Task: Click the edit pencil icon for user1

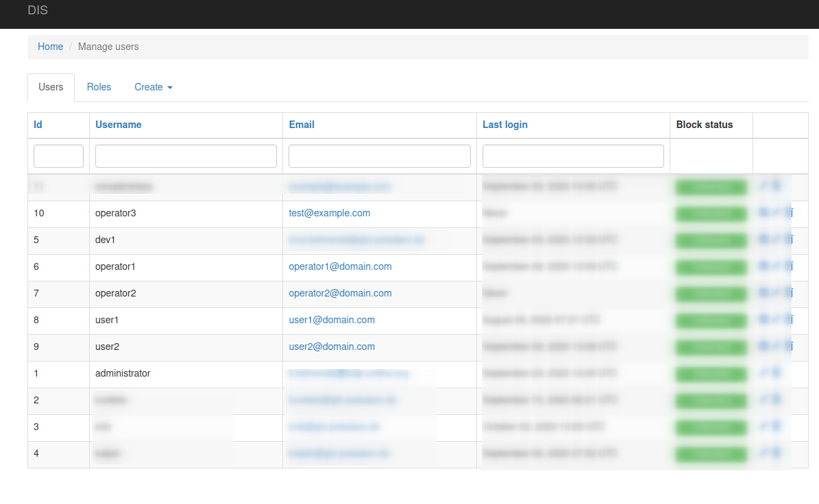Action: (776, 320)
